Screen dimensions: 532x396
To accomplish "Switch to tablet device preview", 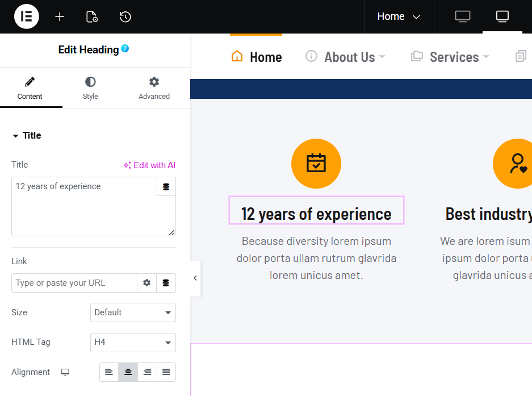I will [502, 16].
